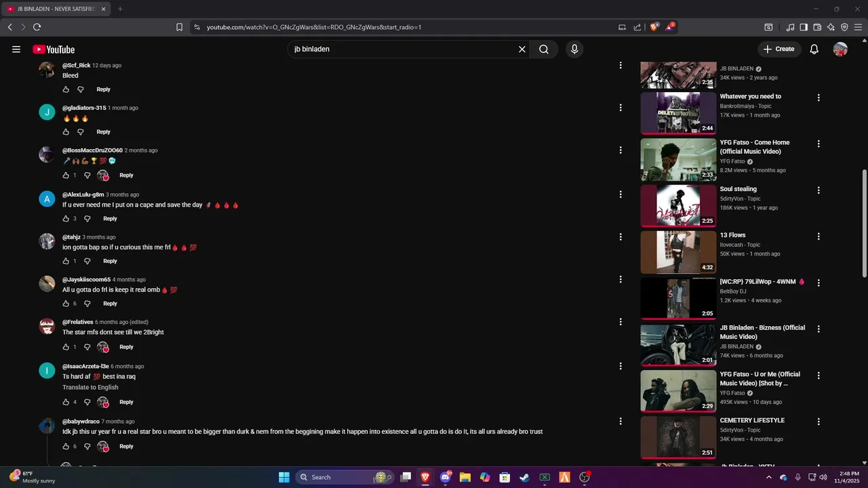Open 79LilWop 4WNM video thumbnail
The height and width of the screenshot is (488, 868).
pos(678,298)
